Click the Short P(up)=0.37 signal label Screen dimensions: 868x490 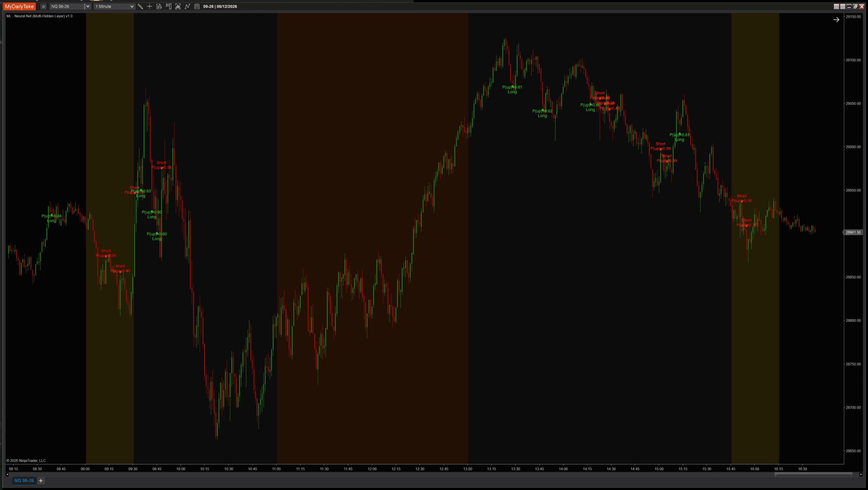pos(747,223)
